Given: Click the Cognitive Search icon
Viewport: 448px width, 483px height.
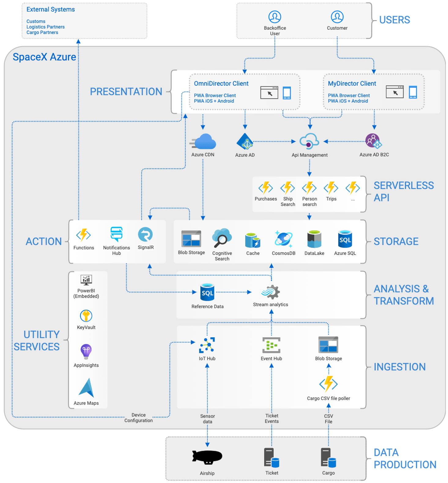Looking at the screenshot, I should [222, 238].
